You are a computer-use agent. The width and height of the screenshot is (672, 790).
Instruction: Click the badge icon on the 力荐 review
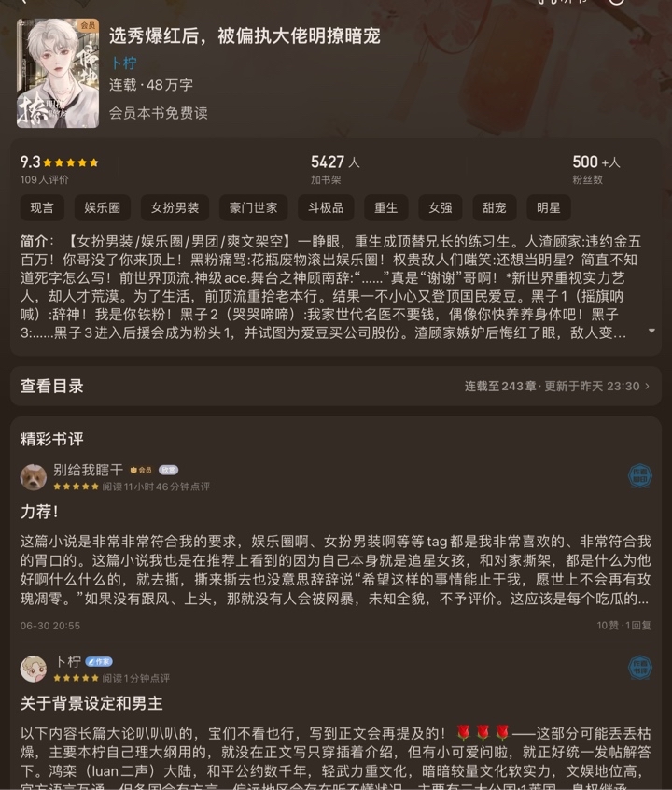(x=639, y=476)
